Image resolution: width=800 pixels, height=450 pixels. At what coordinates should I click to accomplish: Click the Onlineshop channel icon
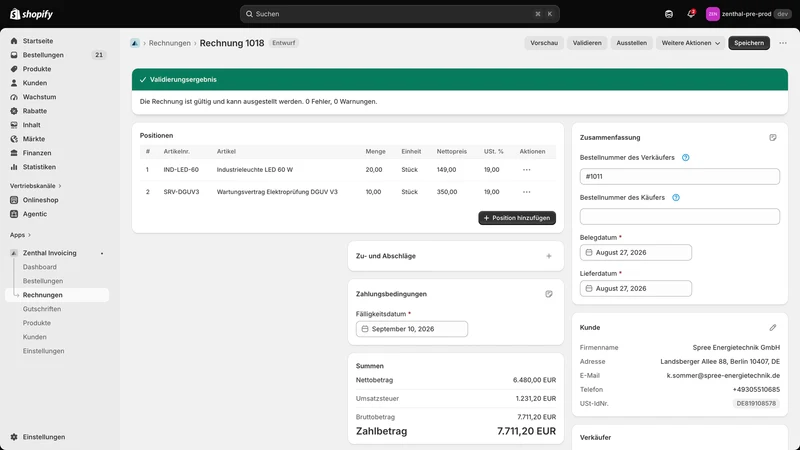tap(14, 200)
